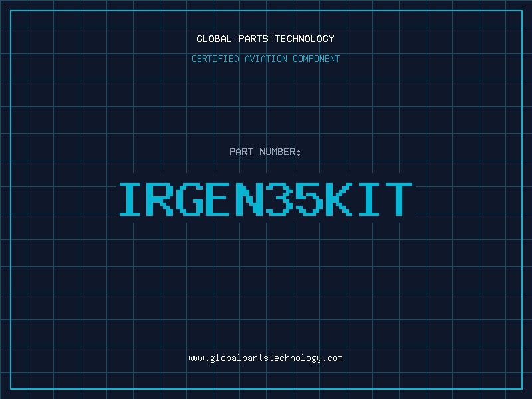Select the CERTIFIED AVIATION COMPONENT subtitle

tap(265, 59)
